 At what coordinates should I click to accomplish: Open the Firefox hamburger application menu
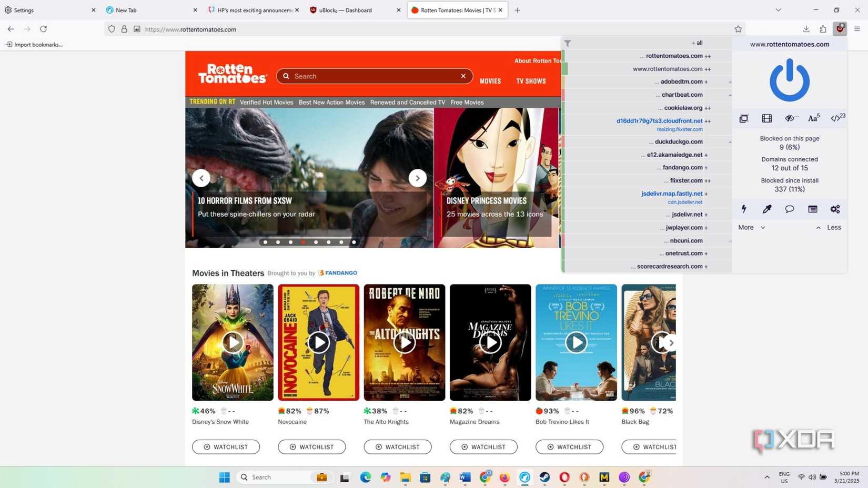pos(857,29)
